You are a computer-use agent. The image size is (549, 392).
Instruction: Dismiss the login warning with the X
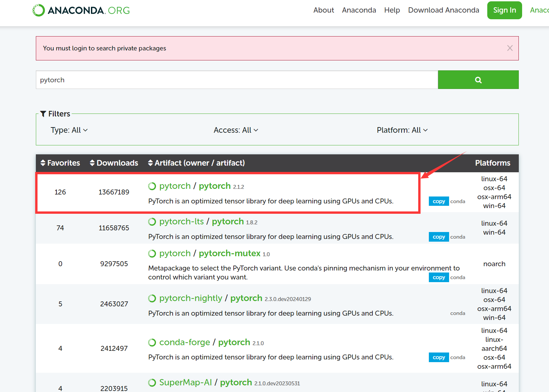click(x=510, y=48)
